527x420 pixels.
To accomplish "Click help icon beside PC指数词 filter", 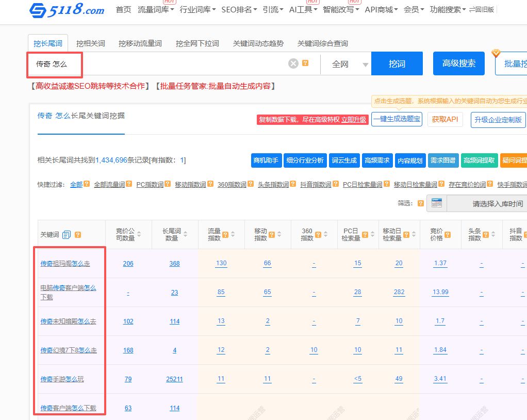I will click(x=168, y=184).
